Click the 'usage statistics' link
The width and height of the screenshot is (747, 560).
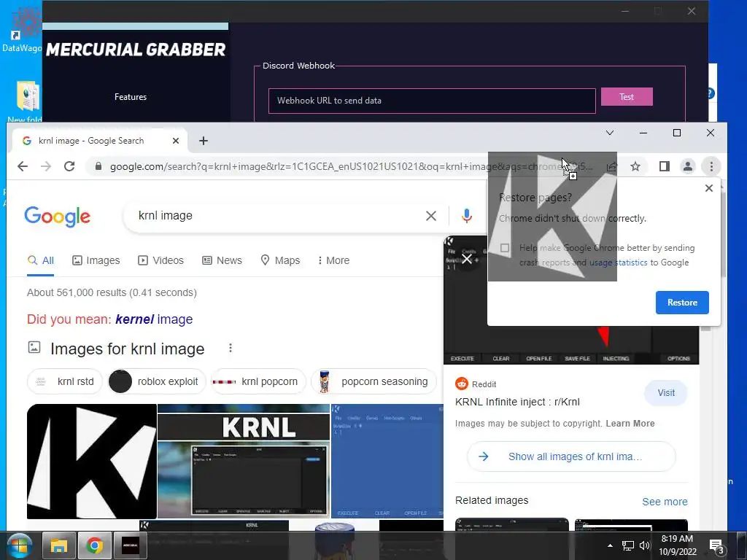click(619, 262)
